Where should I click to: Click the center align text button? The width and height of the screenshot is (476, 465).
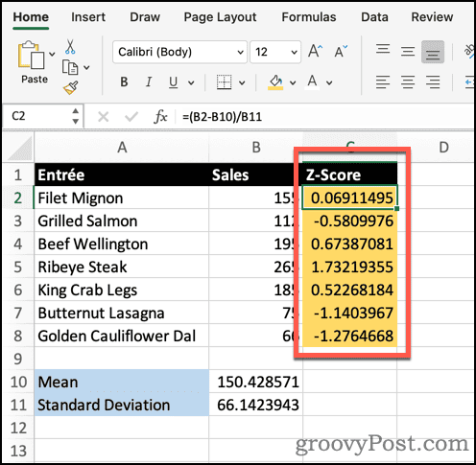(x=408, y=82)
